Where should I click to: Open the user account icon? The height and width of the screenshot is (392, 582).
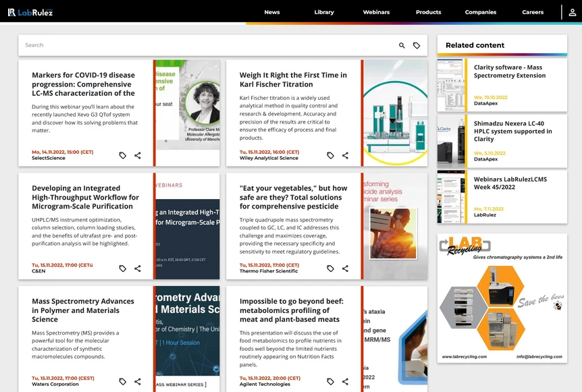click(x=573, y=12)
